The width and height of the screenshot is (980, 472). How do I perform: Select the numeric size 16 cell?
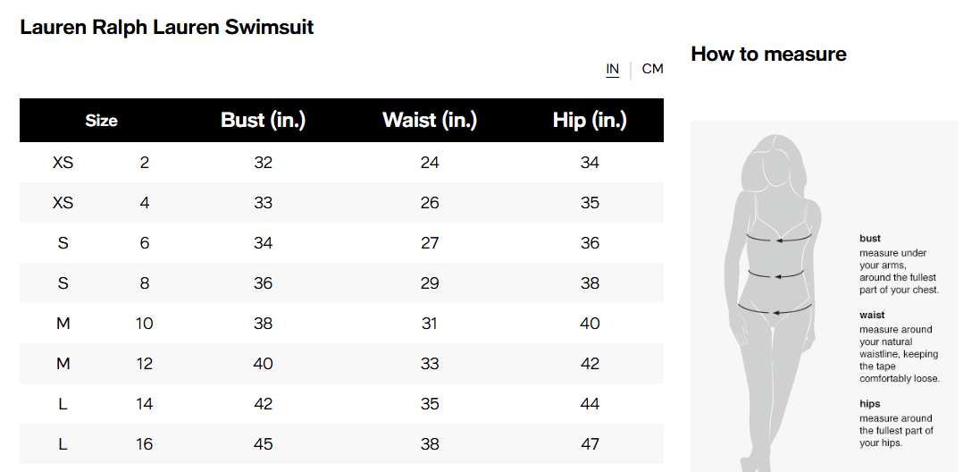145,444
